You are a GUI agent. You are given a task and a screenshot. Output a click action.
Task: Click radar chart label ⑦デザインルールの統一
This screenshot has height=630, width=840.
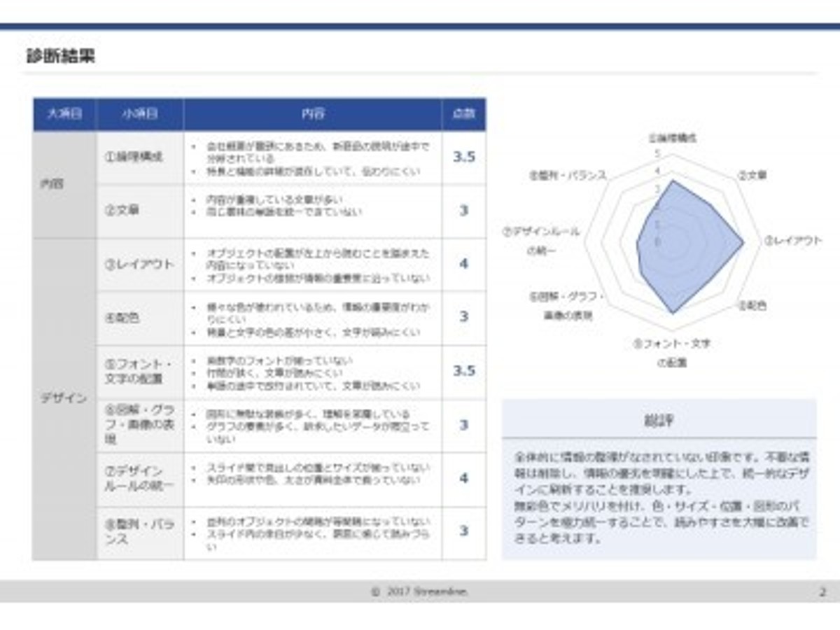tap(540, 240)
